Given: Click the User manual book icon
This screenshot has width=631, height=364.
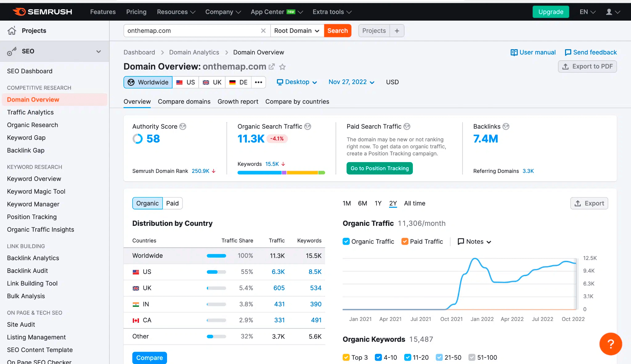Looking at the screenshot, I should (x=514, y=53).
